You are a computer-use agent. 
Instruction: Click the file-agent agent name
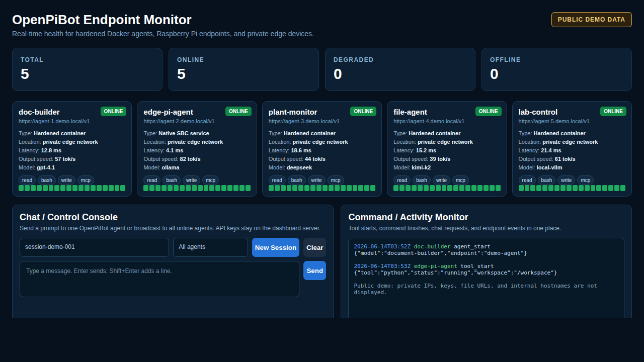pos(410,112)
